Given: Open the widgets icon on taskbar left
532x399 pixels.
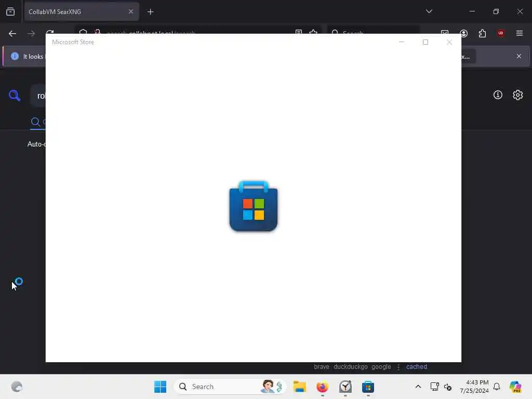Looking at the screenshot, I should 17,387.
